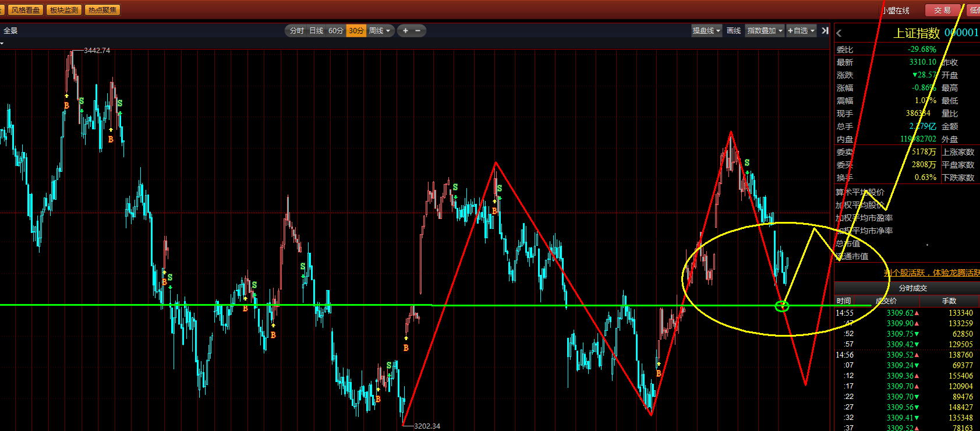This screenshot has height=431, width=980.
Task: Click the 上涨家数 label
Action: (958, 152)
